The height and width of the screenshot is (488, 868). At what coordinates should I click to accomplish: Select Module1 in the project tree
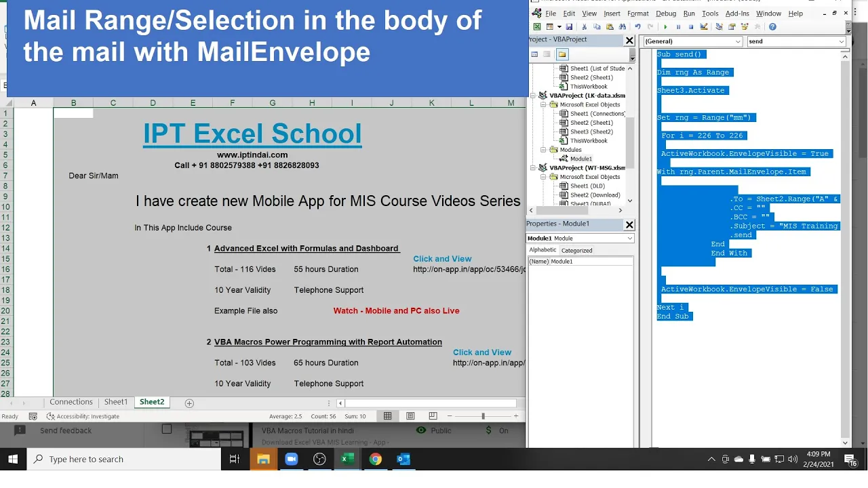pyautogui.click(x=581, y=159)
